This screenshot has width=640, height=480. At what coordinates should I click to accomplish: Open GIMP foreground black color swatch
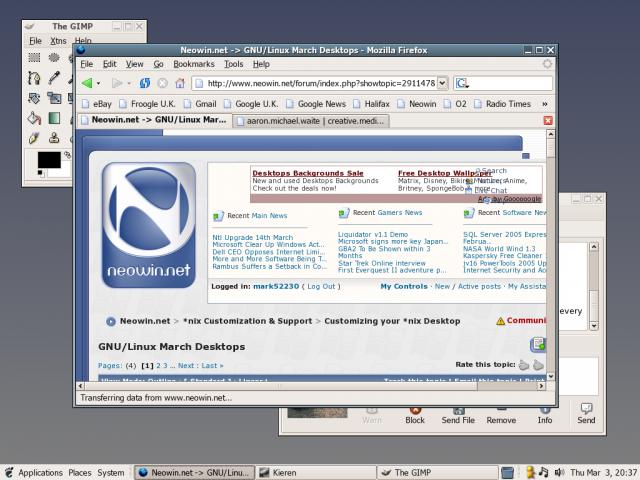[x=49, y=160]
